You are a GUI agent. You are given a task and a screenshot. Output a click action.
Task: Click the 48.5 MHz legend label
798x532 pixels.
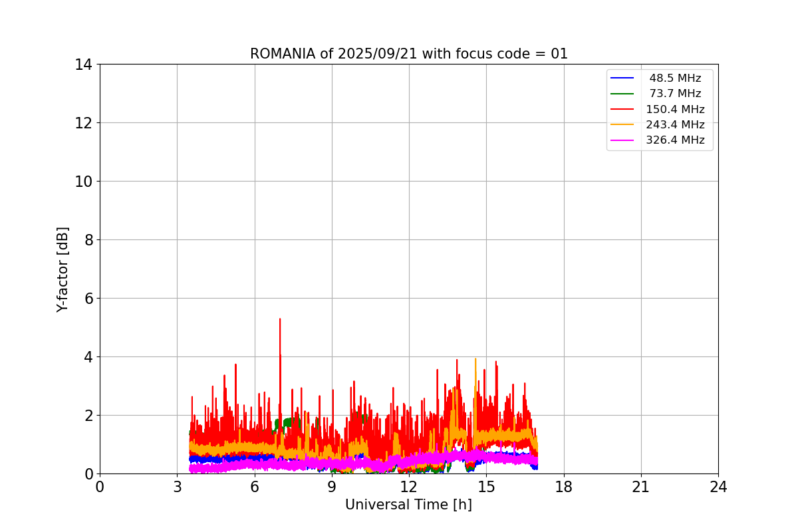[x=675, y=78]
